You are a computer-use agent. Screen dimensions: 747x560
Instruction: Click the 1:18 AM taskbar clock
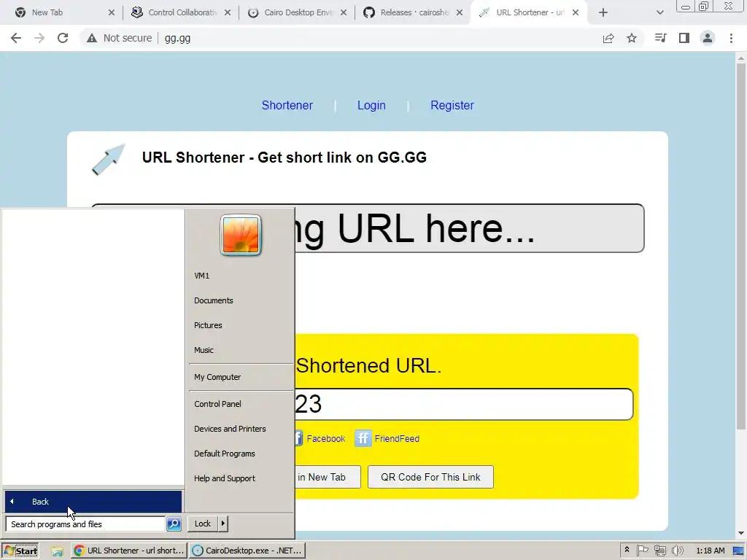point(711,551)
